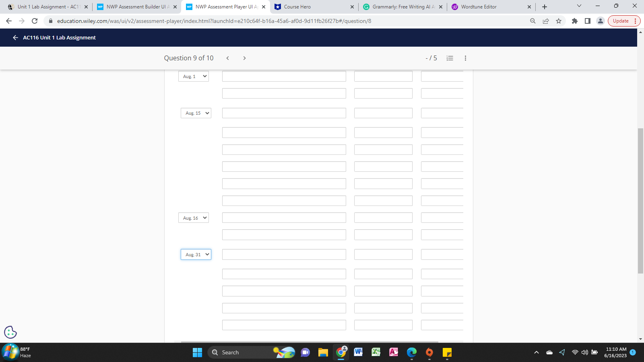Image resolution: width=644 pixels, height=362 pixels.
Task: Open the Chrome zoom magnifier icon
Action: [x=533, y=21]
